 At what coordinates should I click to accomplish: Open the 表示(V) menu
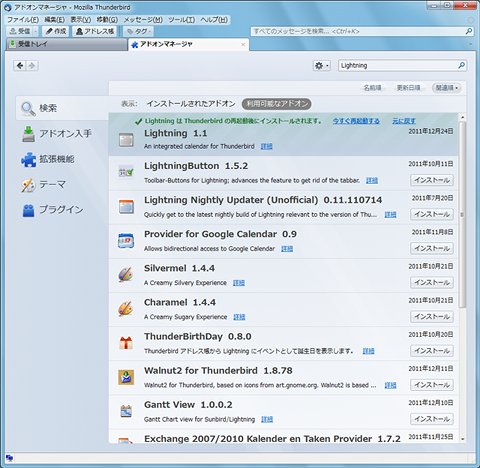pyautogui.click(x=81, y=20)
